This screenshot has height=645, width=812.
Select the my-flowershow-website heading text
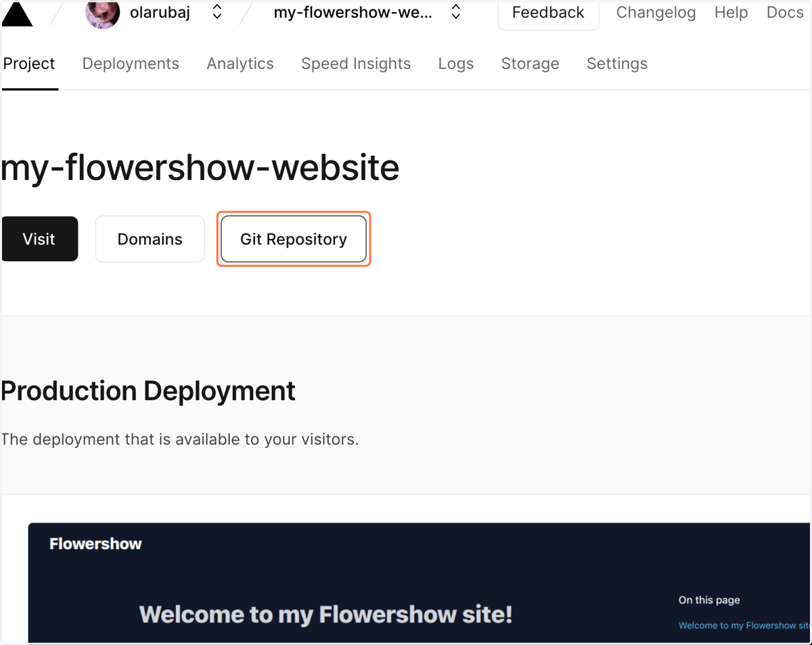200,167
